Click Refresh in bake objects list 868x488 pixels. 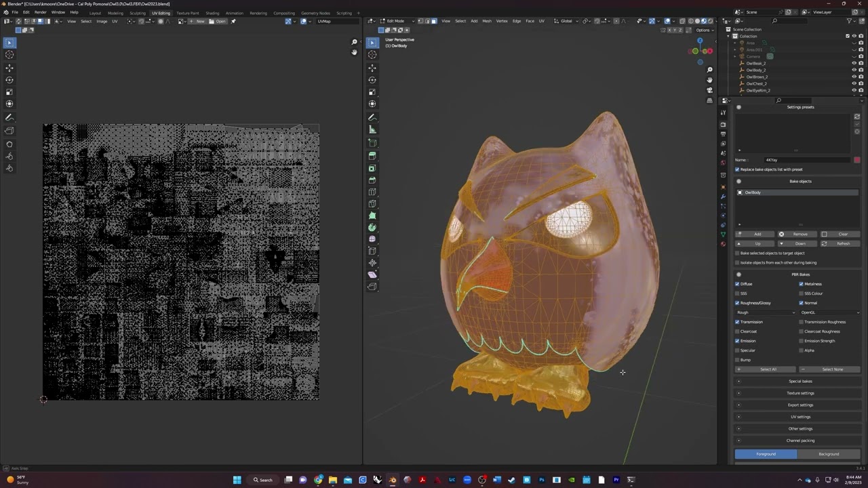click(841, 243)
